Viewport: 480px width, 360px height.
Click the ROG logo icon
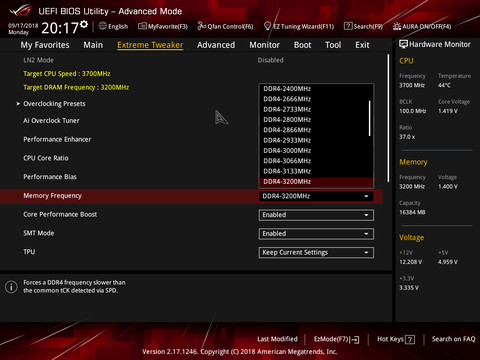[21, 11]
